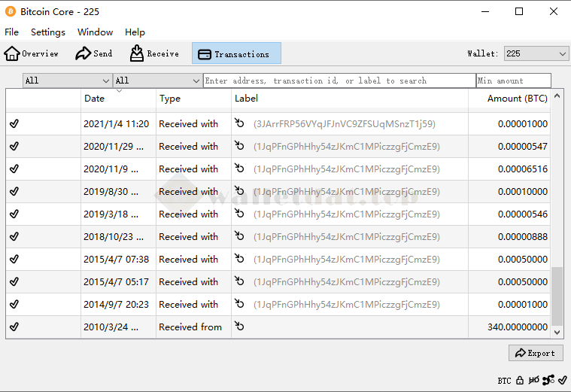The height and width of the screenshot is (392, 571).
Task: Click the Receive toolbar icon
Action: 154,53
